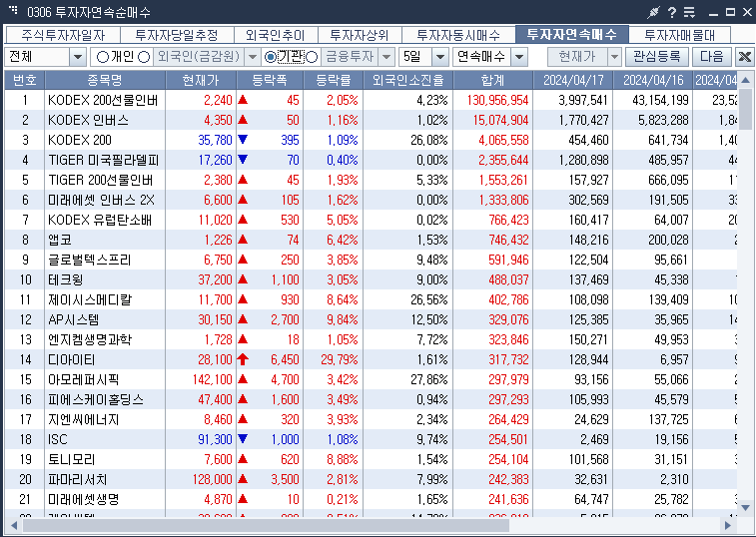
Task: Click the vertical scrollbar up arrow
Action: coord(745,80)
